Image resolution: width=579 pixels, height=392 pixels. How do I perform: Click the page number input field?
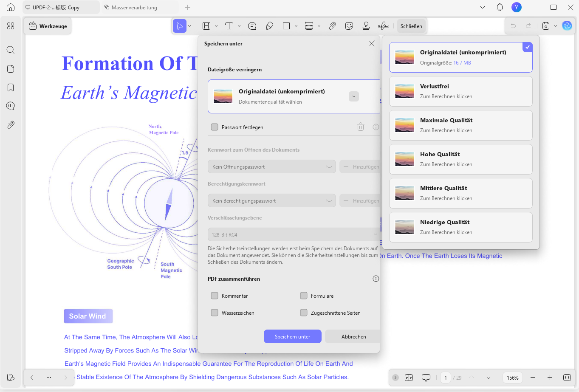[x=445, y=378]
